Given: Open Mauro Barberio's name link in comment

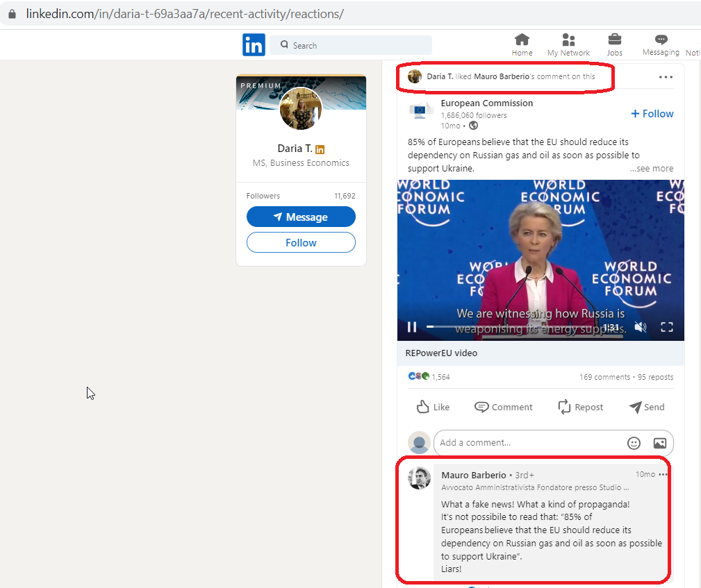Looking at the screenshot, I should tap(474, 475).
